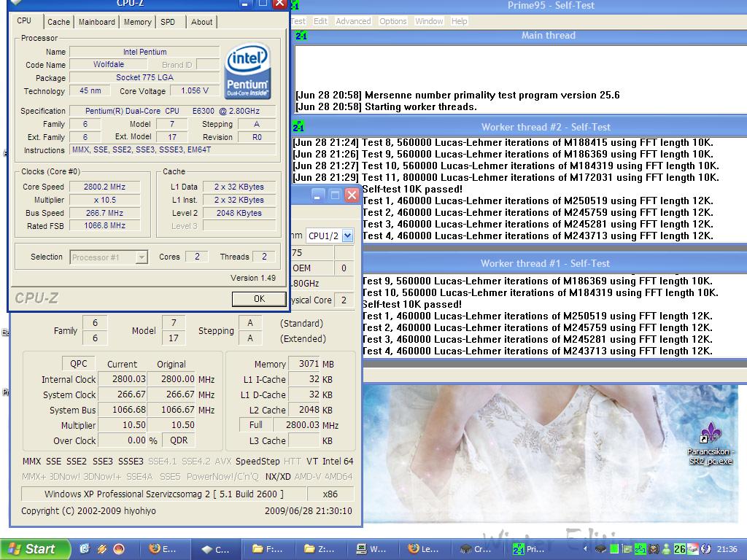
Task: Click the QPC button in CrystalCPUID
Action: pyautogui.click(x=79, y=364)
